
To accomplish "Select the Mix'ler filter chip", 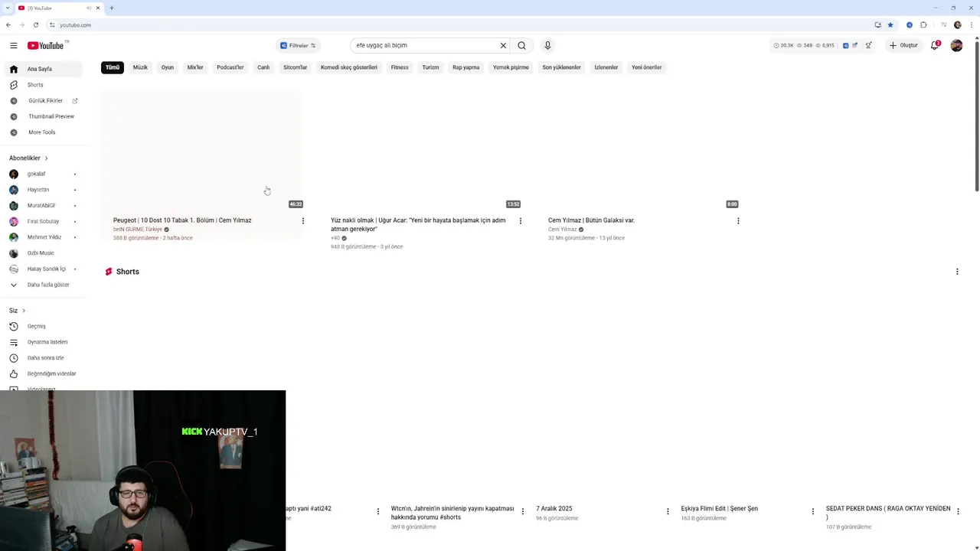I will [x=195, y=67].
